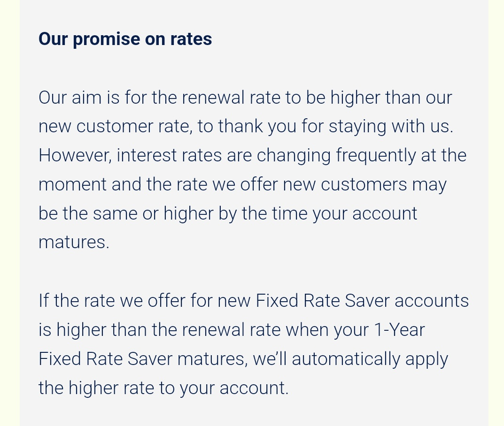Click the text "1-Year"
The width and height of the screenshot is (504, 426).
(x=400, y=330)
